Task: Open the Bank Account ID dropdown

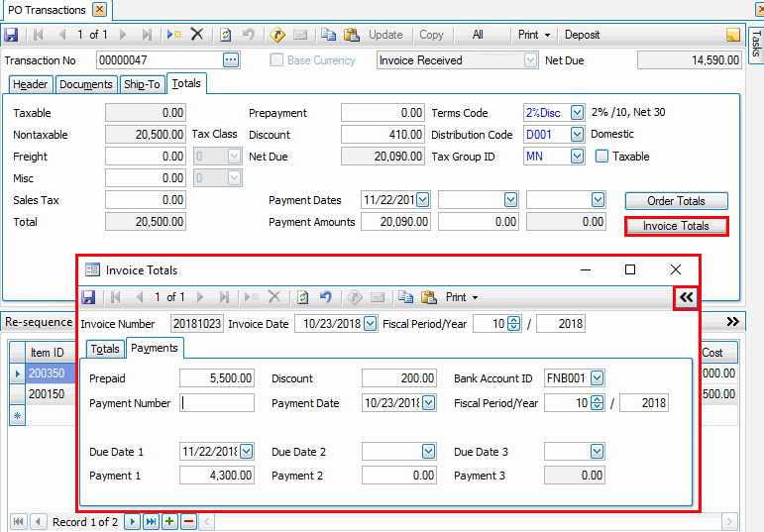Action: [597, 378]
